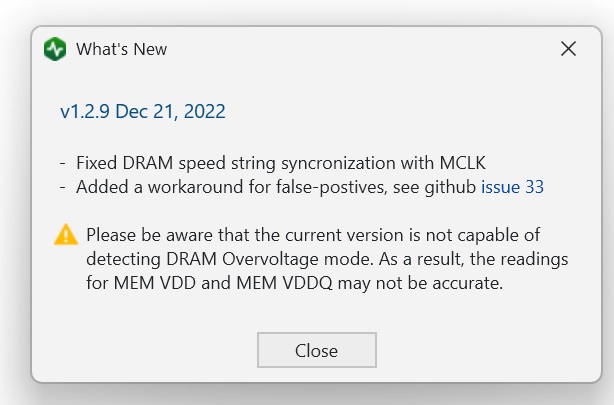Click the v1.2.9 Dec 21, 2022 heading

tap(143, 111)
